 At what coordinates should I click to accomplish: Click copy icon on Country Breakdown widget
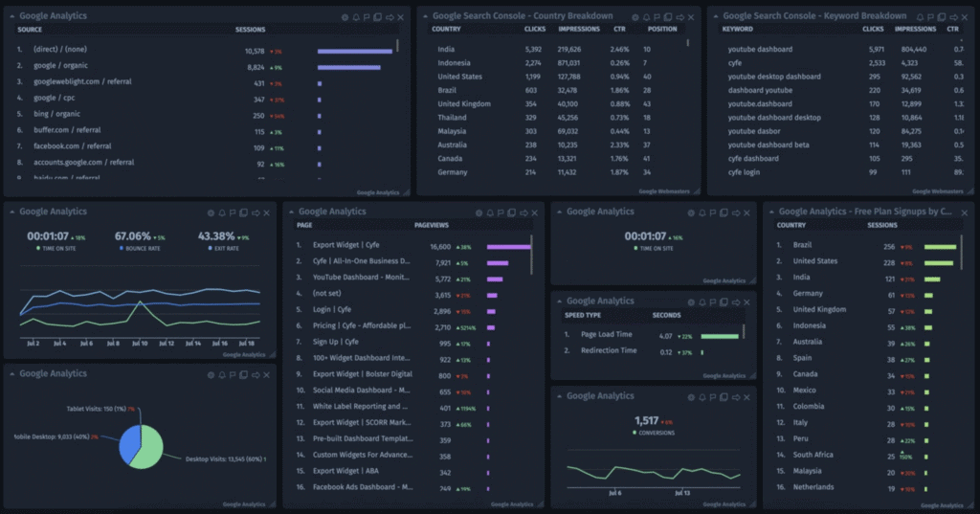pyautogui.click(x=667, y=17)
